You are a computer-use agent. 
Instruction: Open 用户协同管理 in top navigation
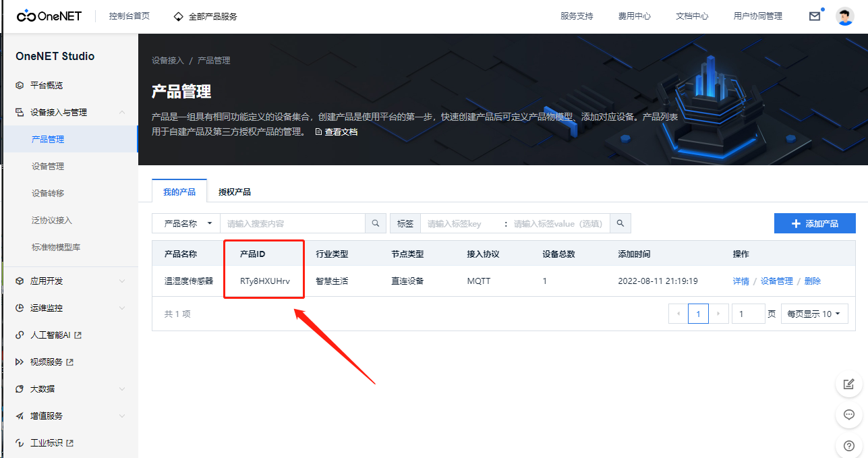758,16
